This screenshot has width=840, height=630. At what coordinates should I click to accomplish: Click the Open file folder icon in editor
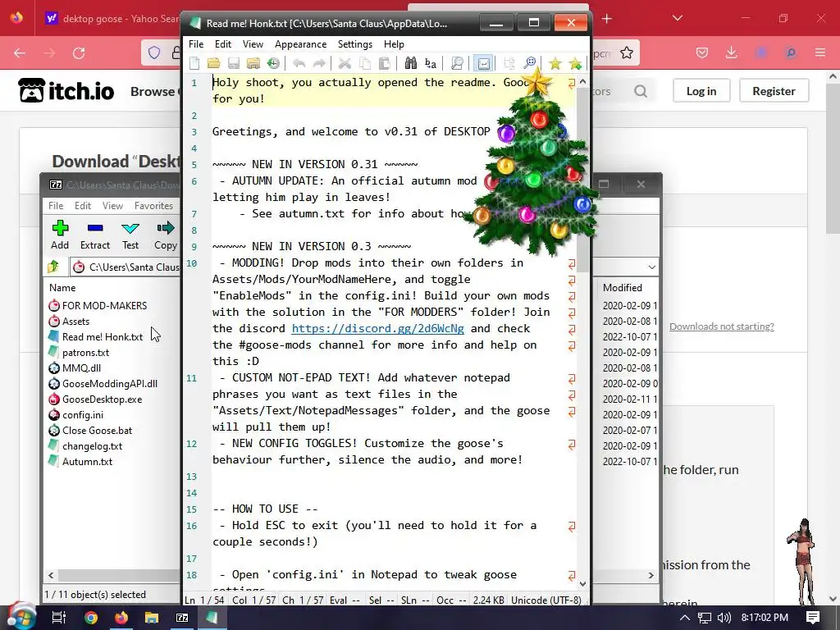[214, 64]
